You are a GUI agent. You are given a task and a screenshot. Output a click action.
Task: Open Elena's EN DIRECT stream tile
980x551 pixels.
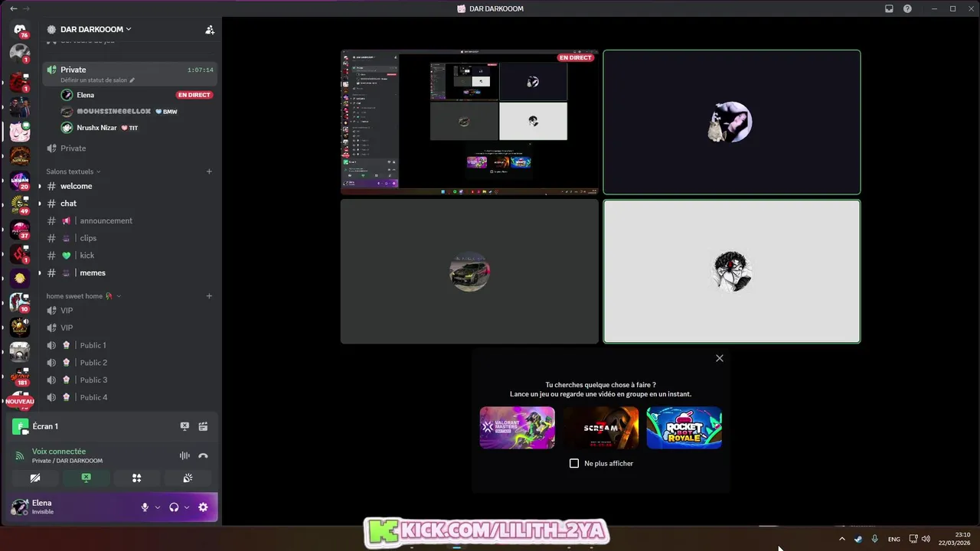point(469,122)
